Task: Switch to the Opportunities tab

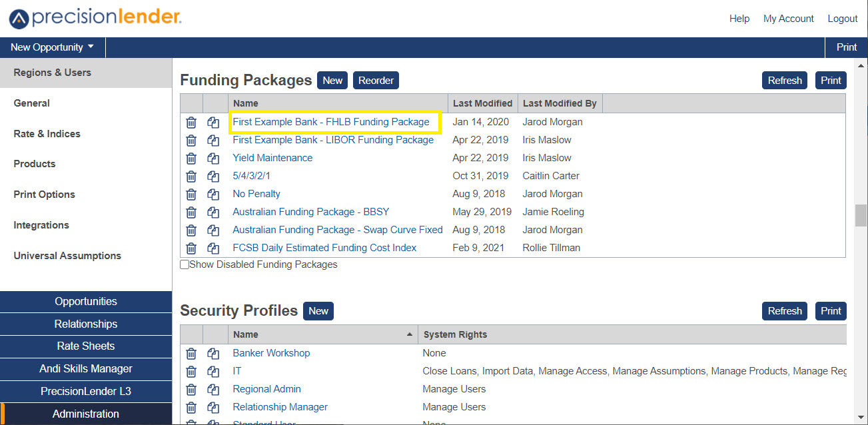Action: click(86, 302)
